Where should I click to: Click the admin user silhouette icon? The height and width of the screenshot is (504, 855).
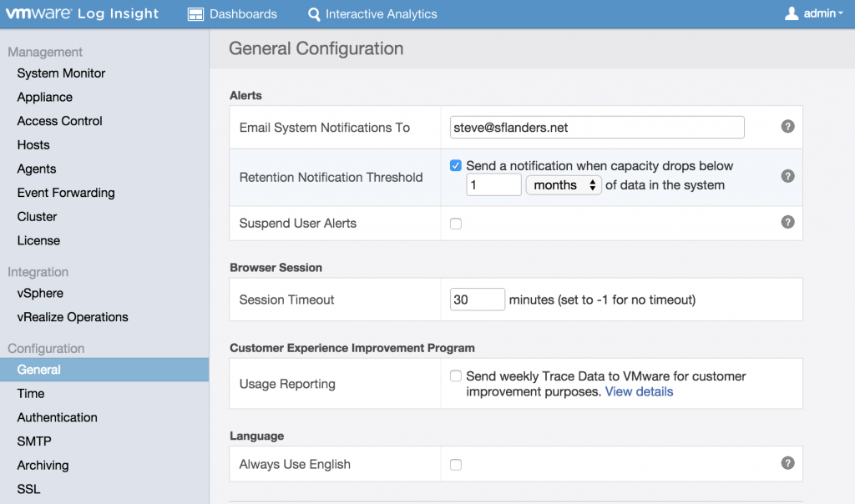(792, 13)
